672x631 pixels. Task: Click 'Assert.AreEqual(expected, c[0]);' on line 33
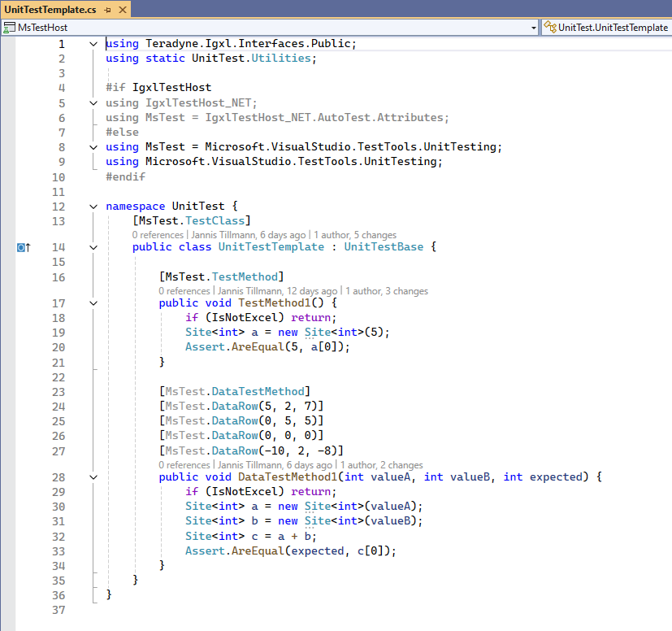(x=291, y=551)
